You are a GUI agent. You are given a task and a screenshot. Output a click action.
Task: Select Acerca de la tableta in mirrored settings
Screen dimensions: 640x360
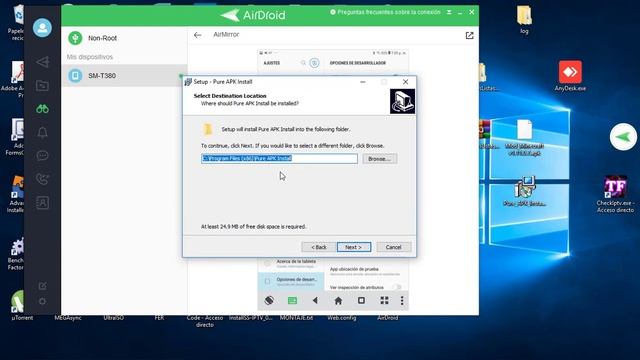tap(291, 264)
